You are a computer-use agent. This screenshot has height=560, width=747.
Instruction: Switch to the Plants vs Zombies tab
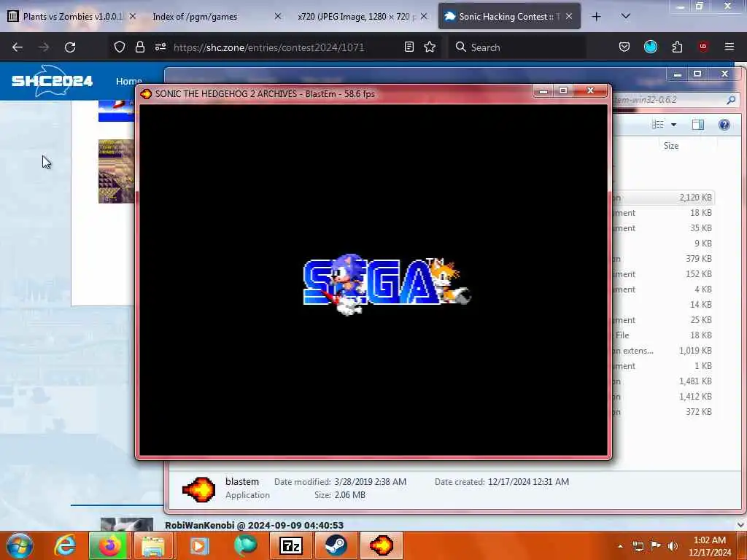tap(71, 17)
